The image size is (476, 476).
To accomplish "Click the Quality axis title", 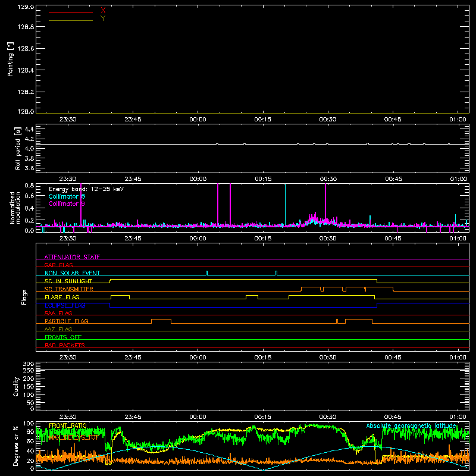I will click(16, 386).
